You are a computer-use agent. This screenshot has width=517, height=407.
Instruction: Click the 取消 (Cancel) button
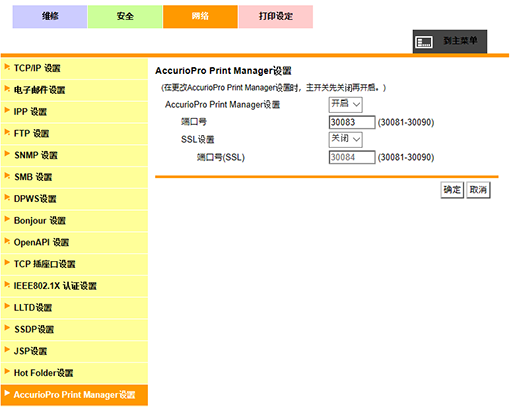coord(478,190)
